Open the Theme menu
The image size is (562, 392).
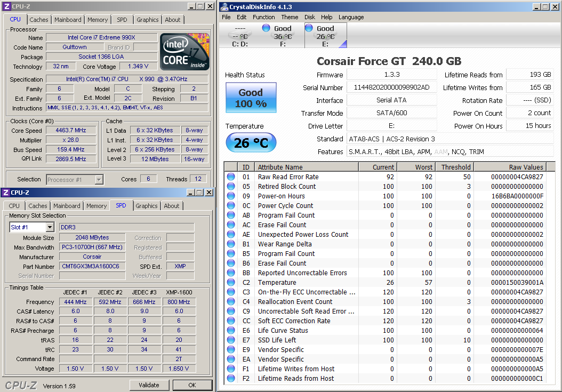point(290,17)
